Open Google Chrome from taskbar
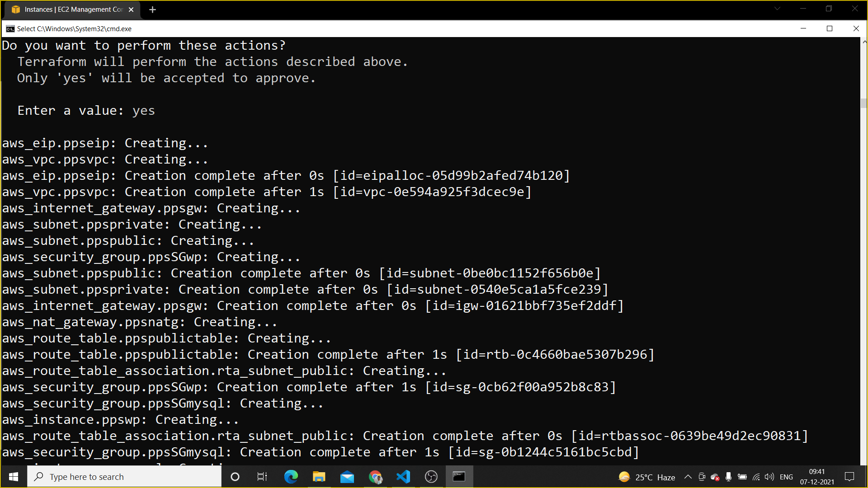 tap(375, 477)
